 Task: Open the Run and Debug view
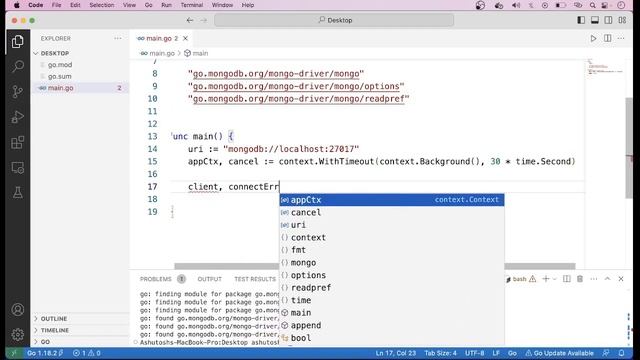pyautogui.click(x=18, y=117)
